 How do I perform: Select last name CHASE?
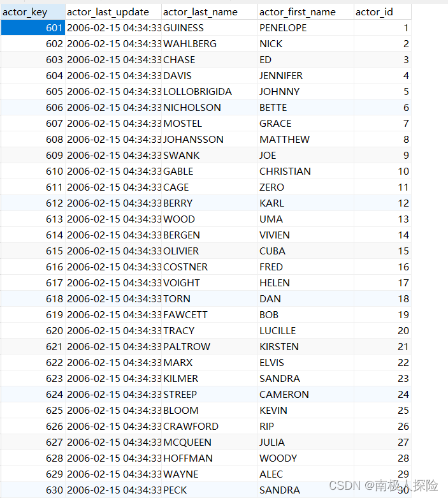(x=179, y=60)
